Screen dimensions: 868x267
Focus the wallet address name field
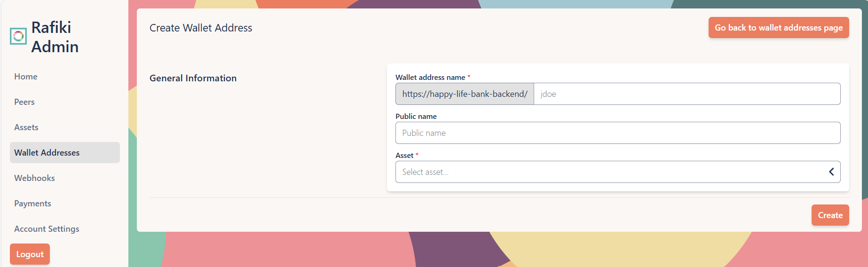[687, 94]
